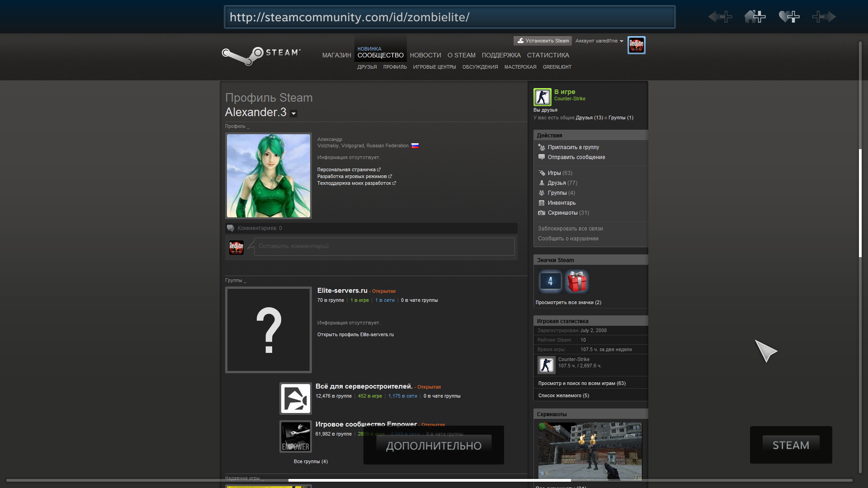Click the horizontal scrollbar at bottom
This screenshot has width=868, height=488.
pos(429,480)
